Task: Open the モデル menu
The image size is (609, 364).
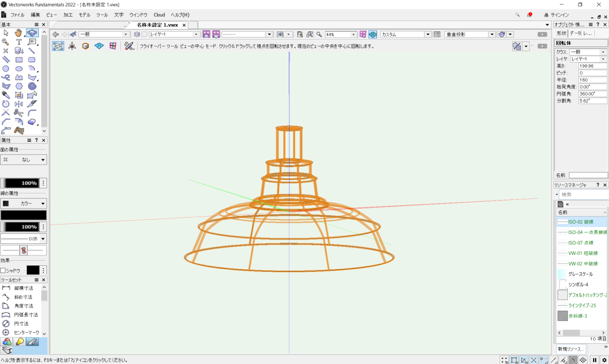Action: coord(84,15)
